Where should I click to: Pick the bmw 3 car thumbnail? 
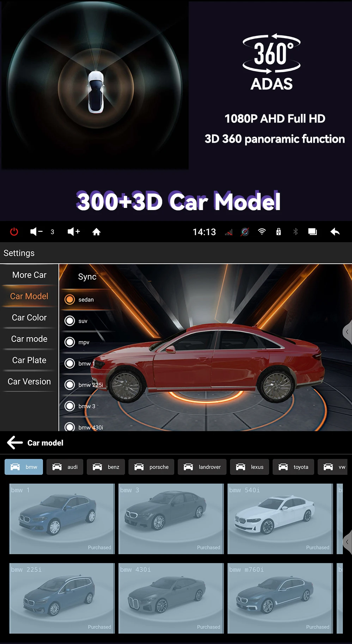coord(171,519)
